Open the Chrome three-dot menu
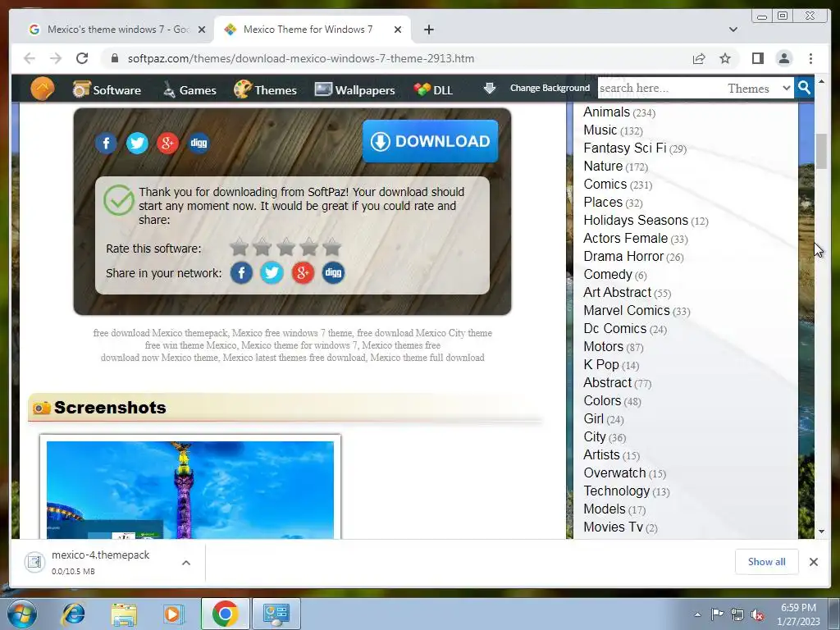Image resolution: width=840 pixels, height=630 pixels. coord(810,58)
